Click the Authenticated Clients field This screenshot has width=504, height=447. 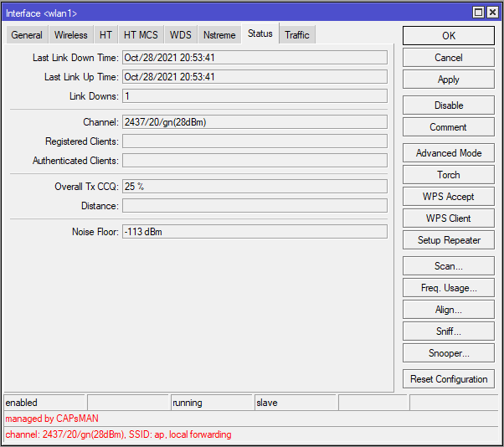tap(255, 161)
